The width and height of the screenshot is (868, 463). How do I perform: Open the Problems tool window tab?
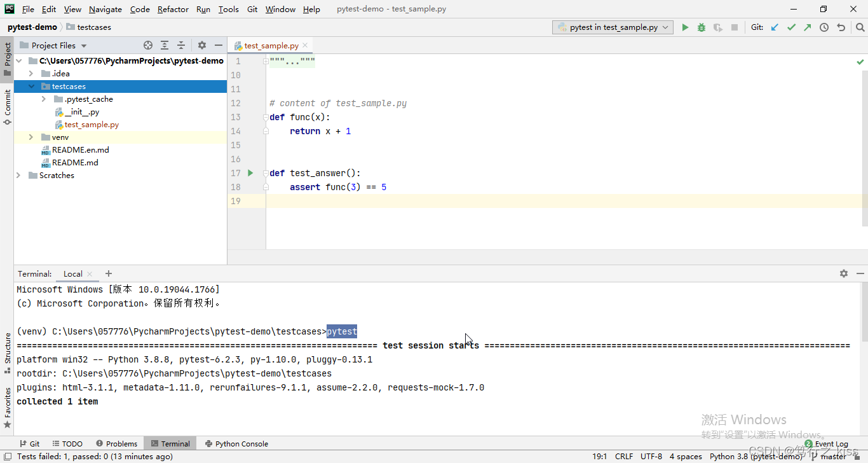(116, 443)
